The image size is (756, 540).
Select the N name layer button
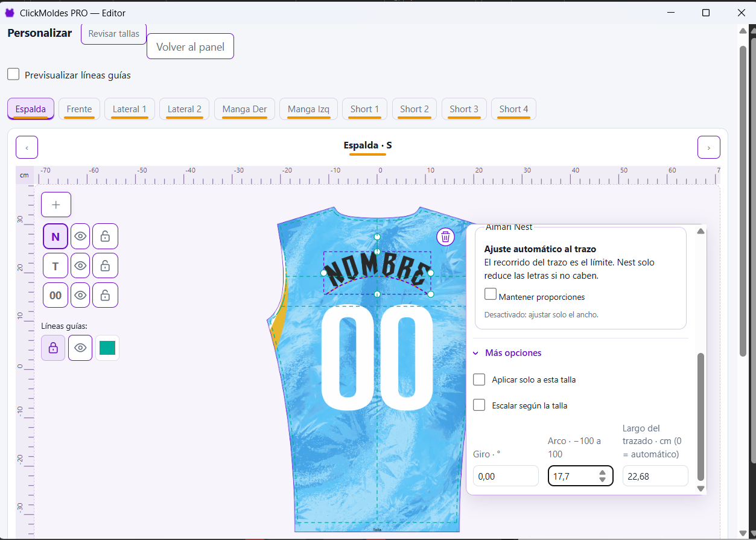point(56,237)
